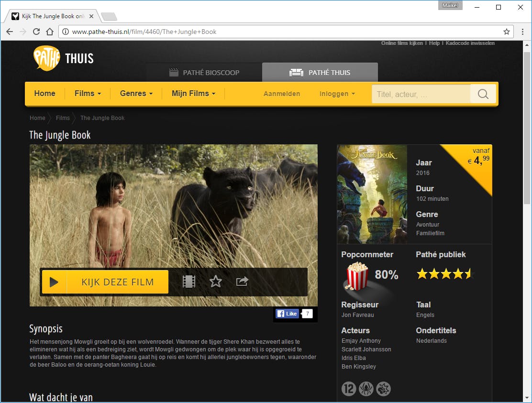Open the Mijn Films dropdown
Image resolution: width=532 pixels, height=403 pixels.
click(x=193, y=94)
